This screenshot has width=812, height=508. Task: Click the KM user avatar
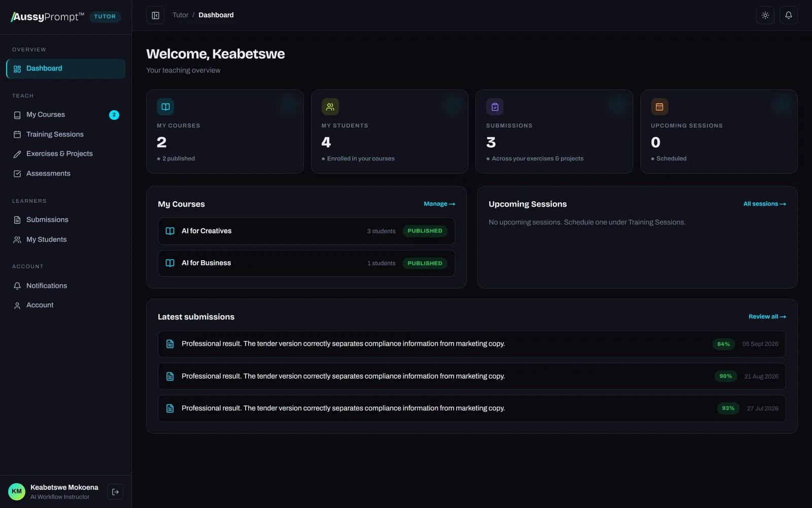tap(17, 492)
